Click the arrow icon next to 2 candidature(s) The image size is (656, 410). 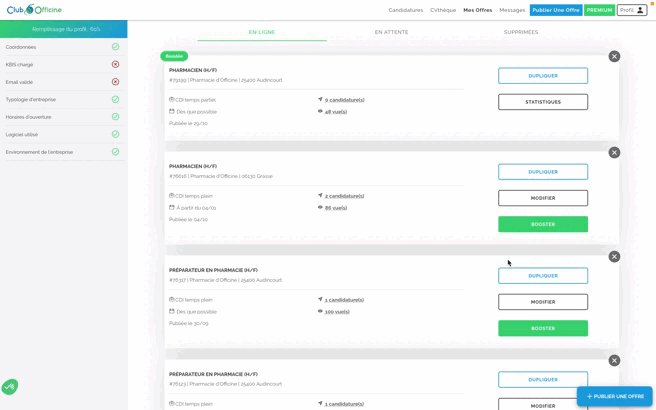320,195
